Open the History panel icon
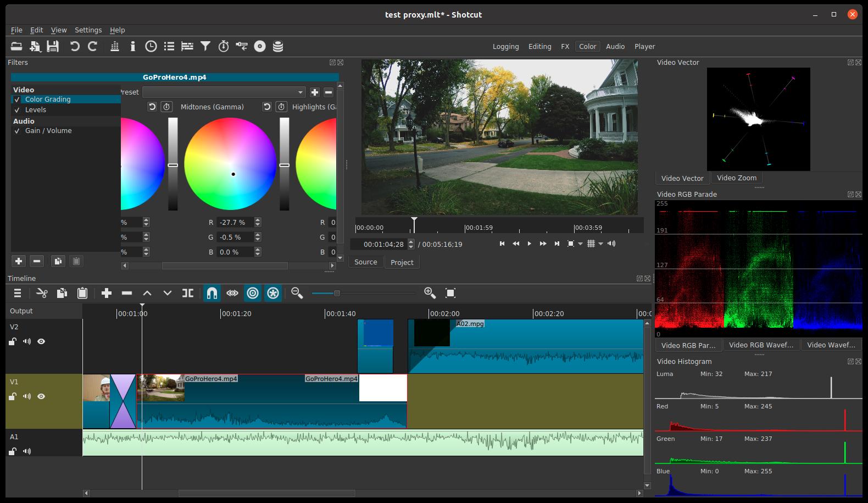 point(242,46)
